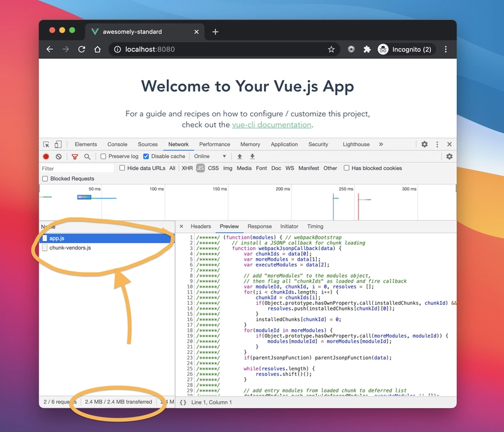Open the browser home page icon

pyautogui.click(x=98, y=49)
